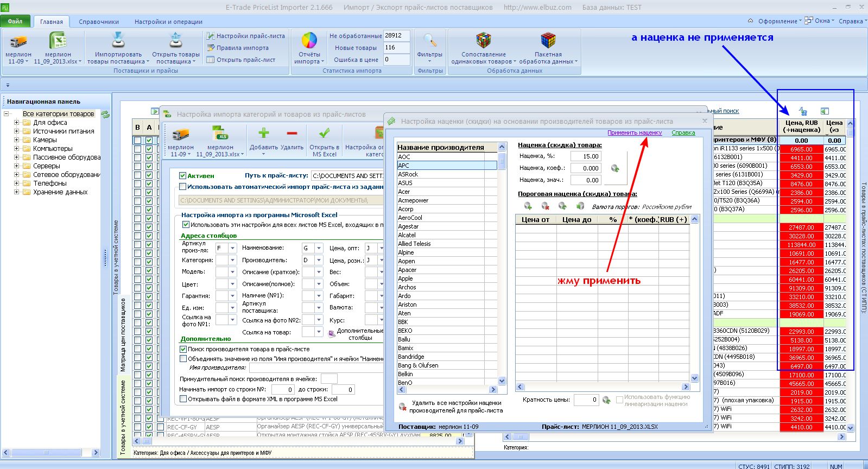The image size is (868, 469).
Task: Open the Справка menu in the top right
Action: tap(852, 21)
